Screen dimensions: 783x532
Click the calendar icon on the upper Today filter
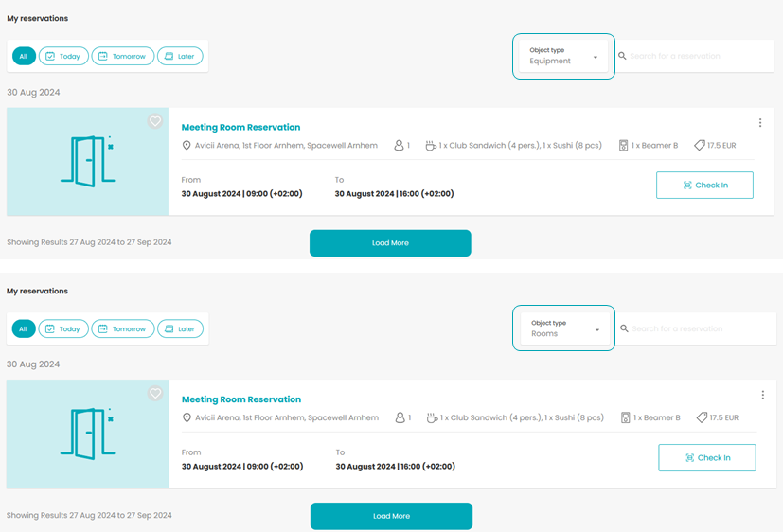50,56
